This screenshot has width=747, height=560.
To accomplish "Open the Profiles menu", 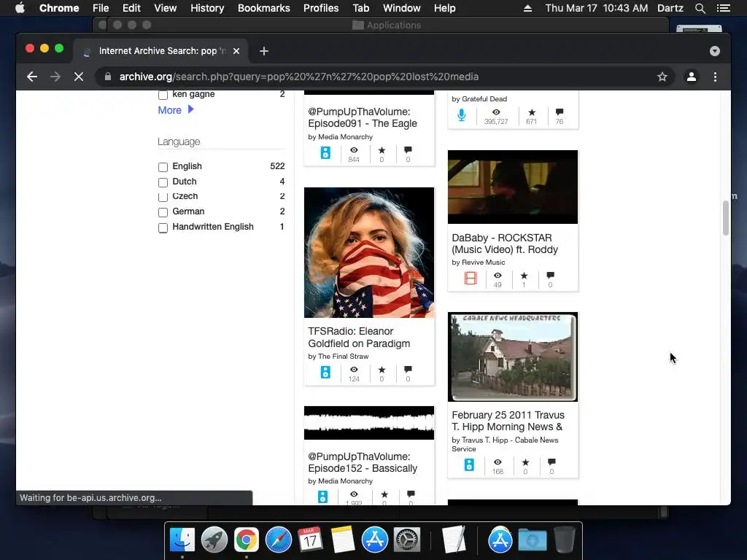I will pos(321,8).
